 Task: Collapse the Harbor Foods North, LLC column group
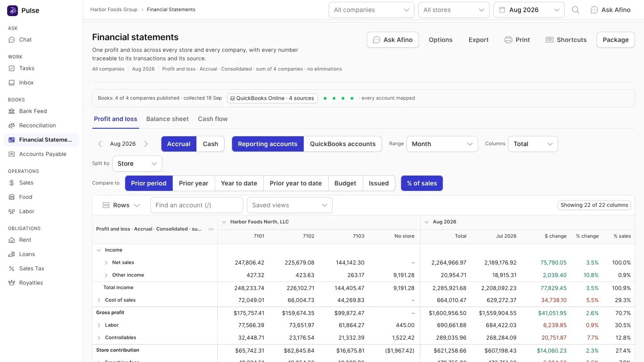pyautogui.click(x=224, y=222)
